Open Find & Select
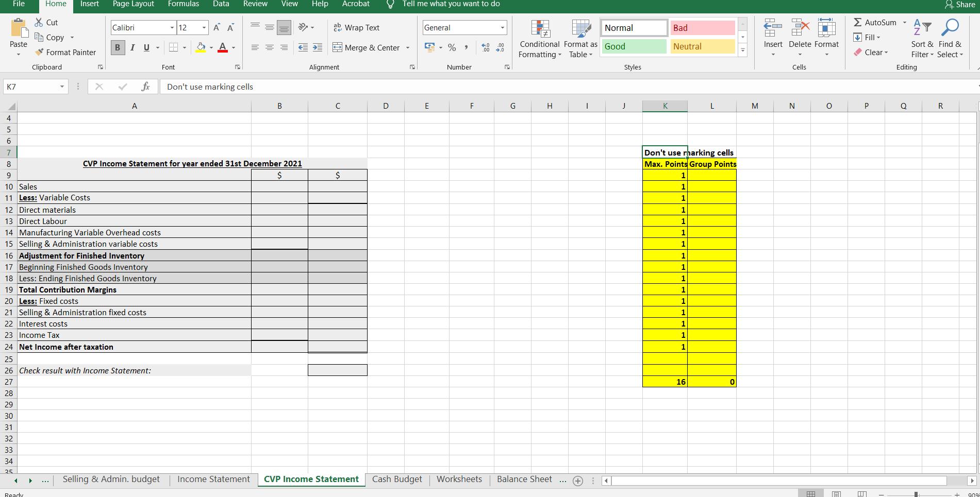 950,39
